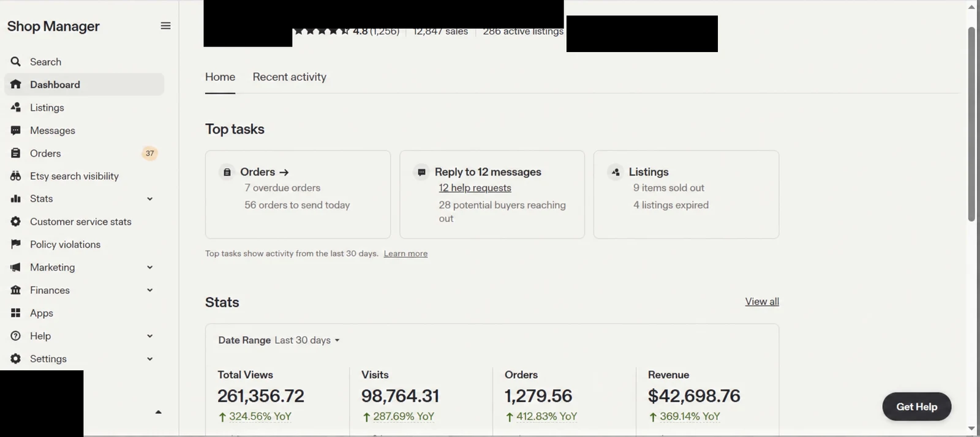This screenshot has width=980, height=437.
Task: Click the Etsy search visibility binoculars icon
Action: [16, 176]
